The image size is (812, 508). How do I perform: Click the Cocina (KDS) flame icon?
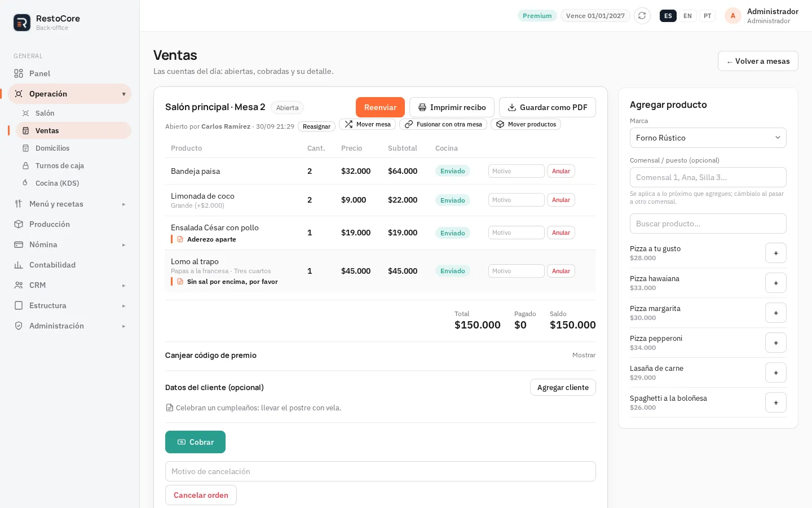coord(25,183)
